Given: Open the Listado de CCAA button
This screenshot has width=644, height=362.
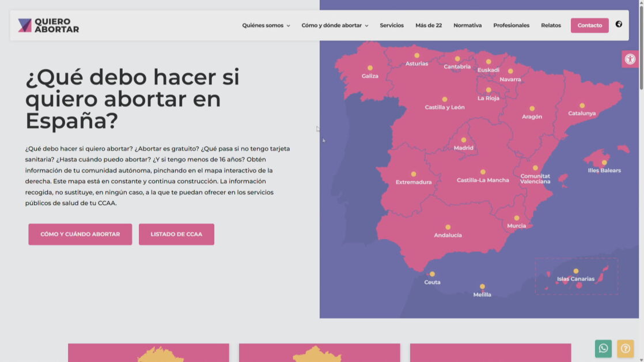Looking at the screenshot, I should pyautogui.click(x=176, y=235).
